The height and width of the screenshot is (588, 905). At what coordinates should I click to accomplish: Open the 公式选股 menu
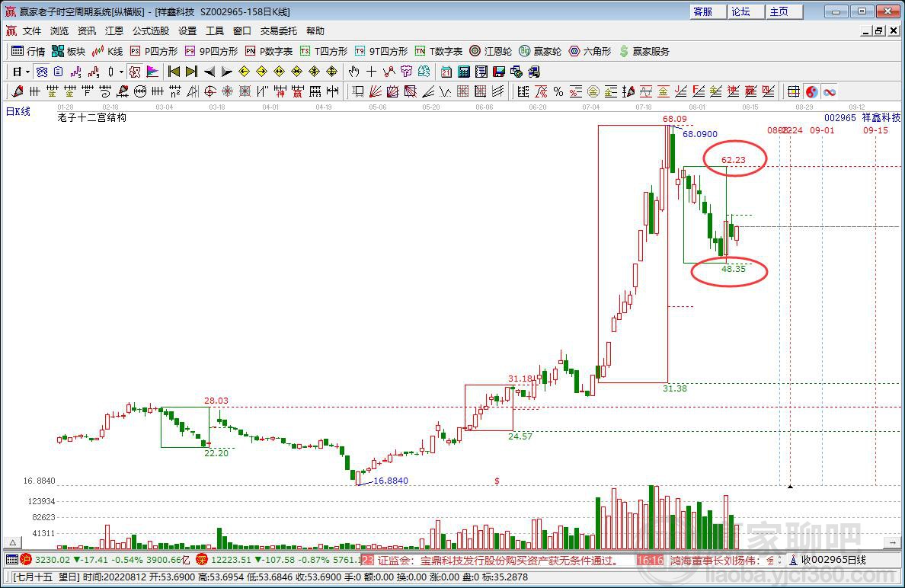click(151, 30)
